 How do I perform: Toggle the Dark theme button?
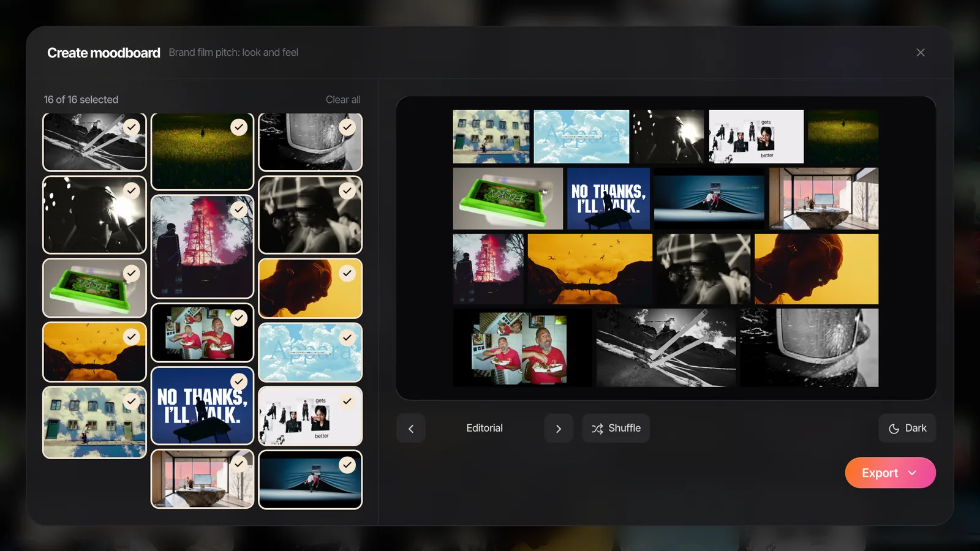(x=907, y=429)
